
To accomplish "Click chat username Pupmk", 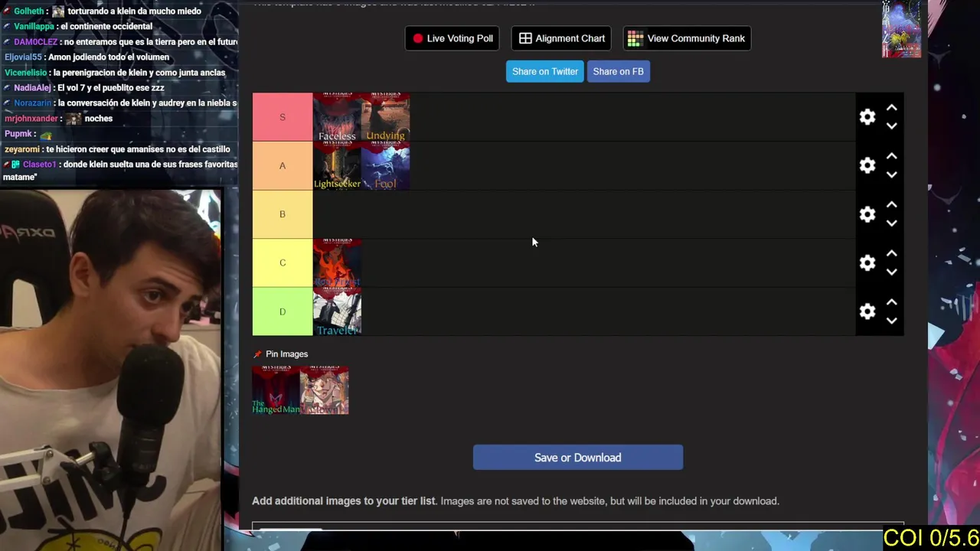I will pyautogui.click(x=18, y=134).
